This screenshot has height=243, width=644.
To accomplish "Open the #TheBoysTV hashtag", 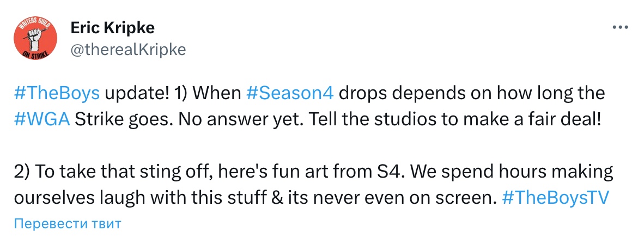I will [553, 199].
